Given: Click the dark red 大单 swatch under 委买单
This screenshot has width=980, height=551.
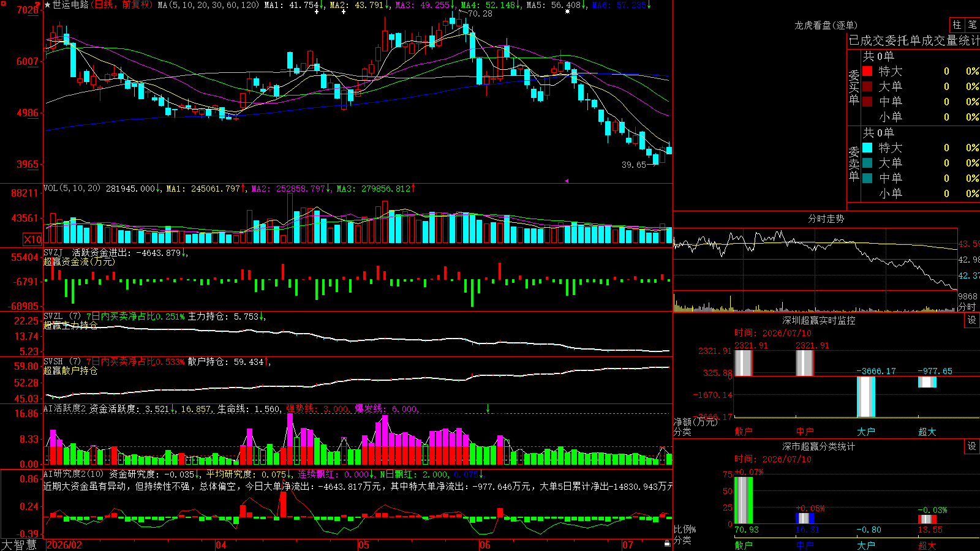Looking at the screenshot, I should coord(867,86).
